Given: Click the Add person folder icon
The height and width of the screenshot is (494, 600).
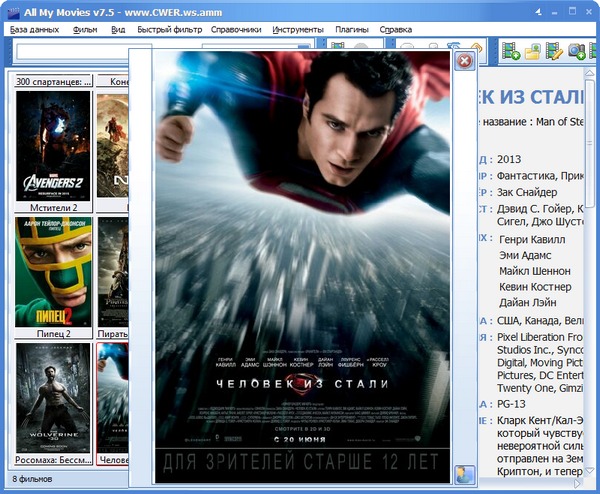Looking at the screenshot, I should coord(533,50).
